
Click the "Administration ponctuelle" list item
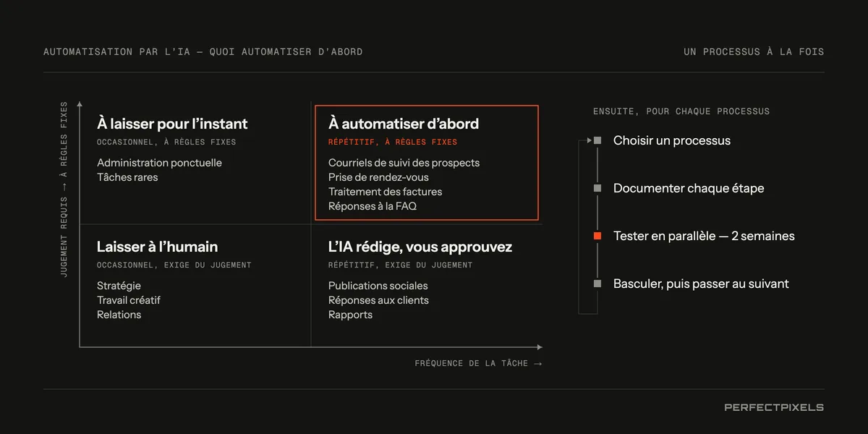[159, 163]
